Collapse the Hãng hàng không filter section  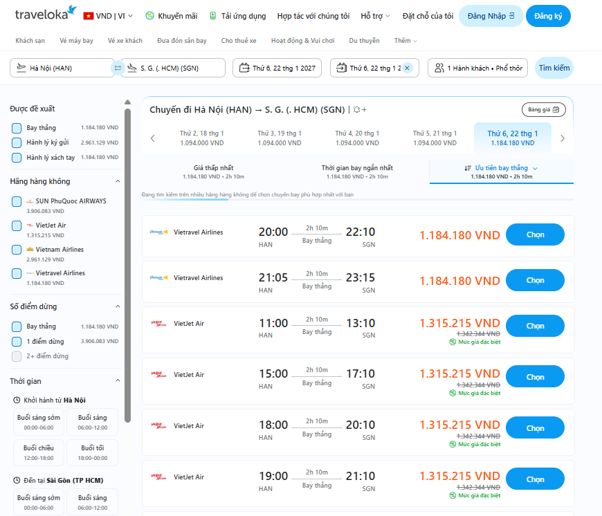click(118, 181)
